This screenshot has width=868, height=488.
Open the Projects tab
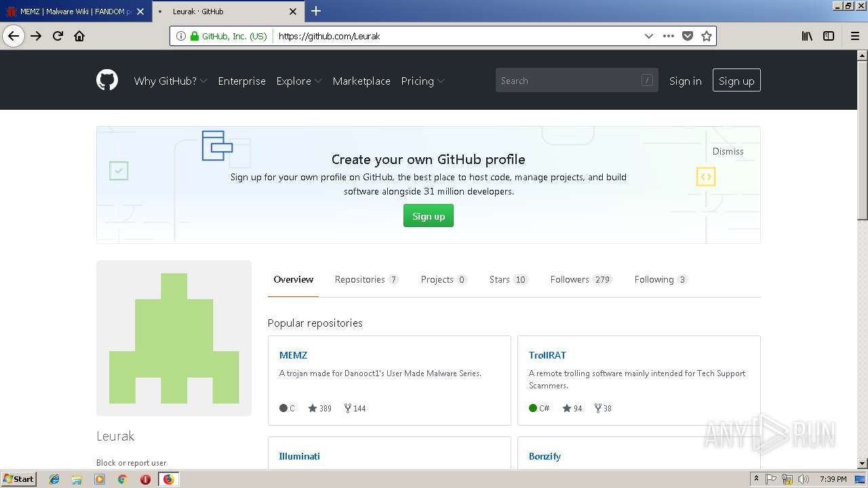(443, 279)
